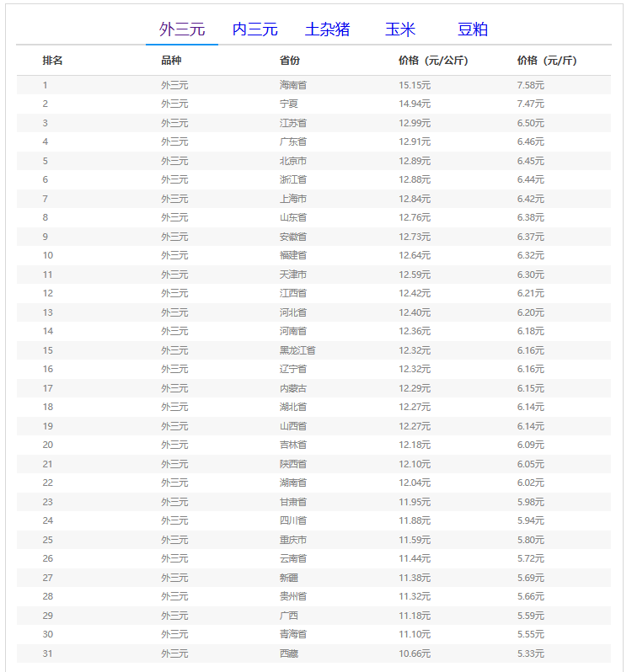Click the 宁夏 province entry
The image size is (632, 672).
[x=289, y=104]
